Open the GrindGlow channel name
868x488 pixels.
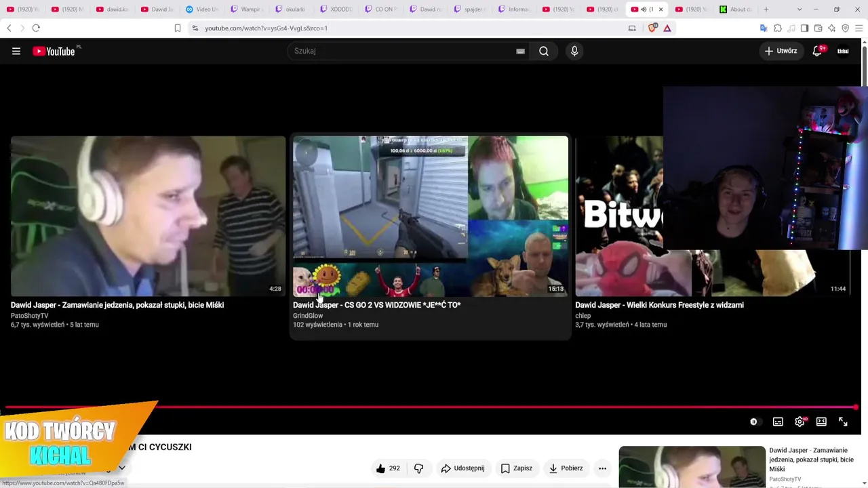click(x=308, y=316)
